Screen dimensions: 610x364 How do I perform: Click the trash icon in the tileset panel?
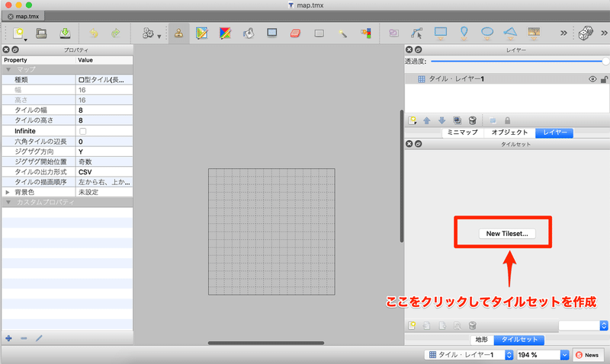click(x=472, y=325)
